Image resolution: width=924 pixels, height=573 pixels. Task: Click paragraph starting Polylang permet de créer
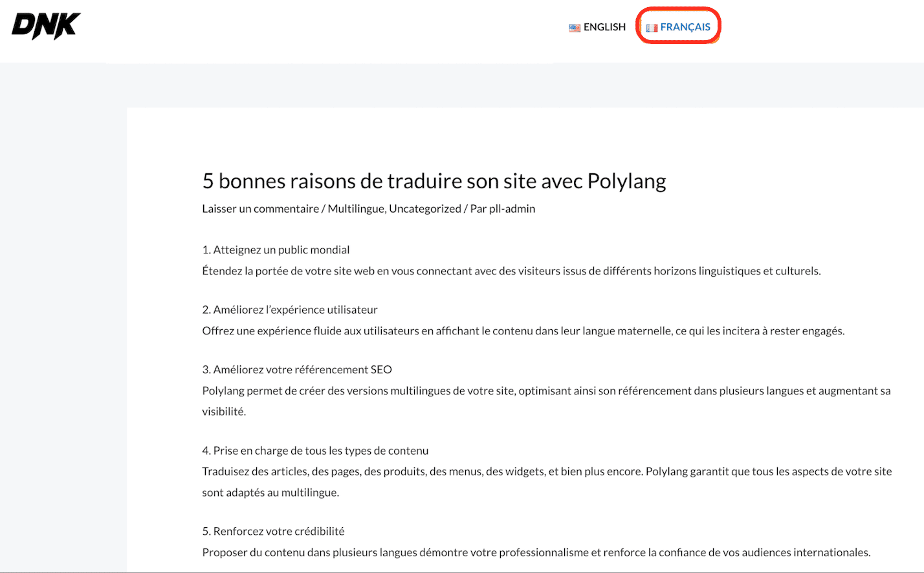click(547, 401)
